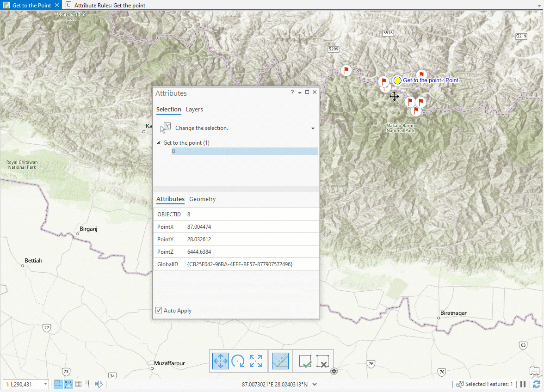Click coordinates readout 87.0073021°E 28.0240313°N
The height and width of the screenshot is (392, 544).
pyautogui.click(x=274, y=384)
